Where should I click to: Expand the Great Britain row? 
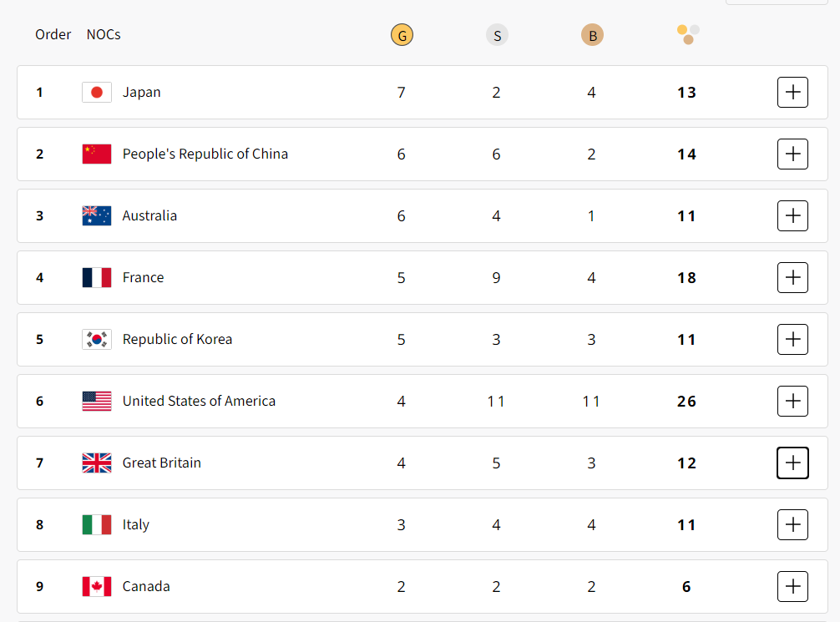(792, 463)
